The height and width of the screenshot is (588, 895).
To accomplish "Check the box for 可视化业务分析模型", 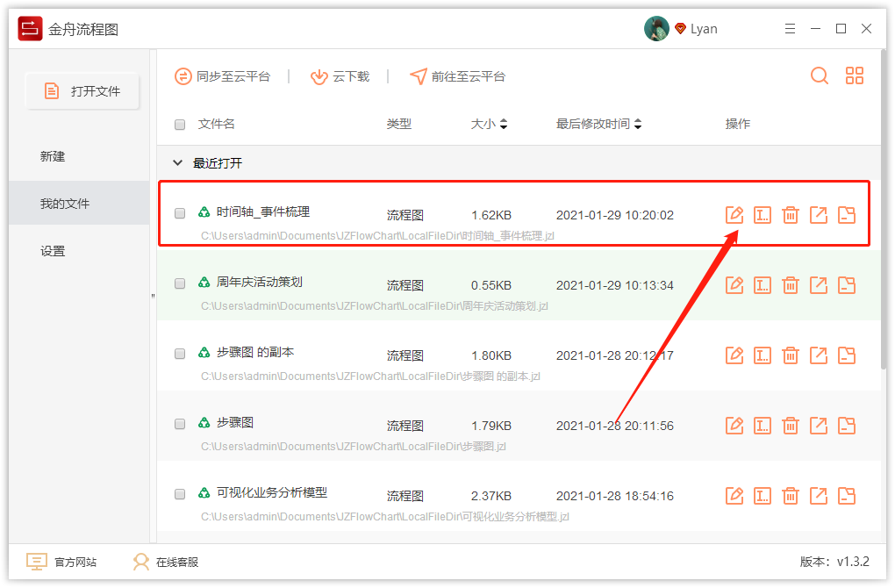I will (x=180, y=494).
